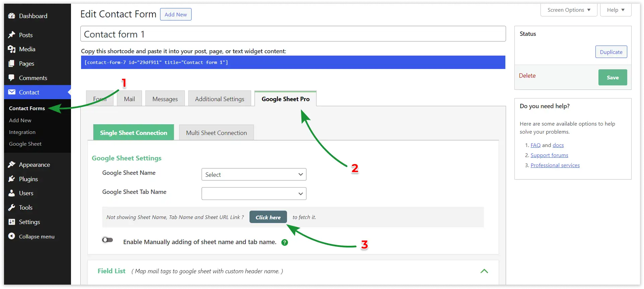Viewport: 644px width, 289px height.
Task: Switch to the Additional Settings tab
Action: (219, 99)
